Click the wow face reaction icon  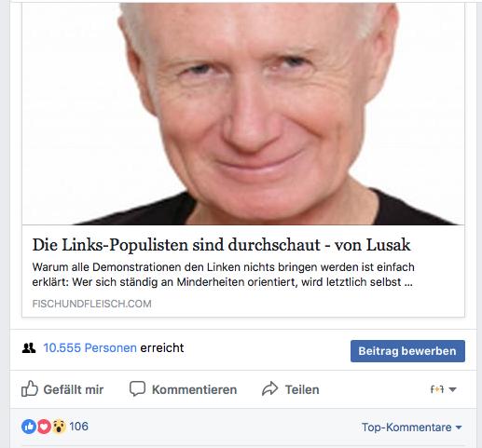tap(59, 427)
